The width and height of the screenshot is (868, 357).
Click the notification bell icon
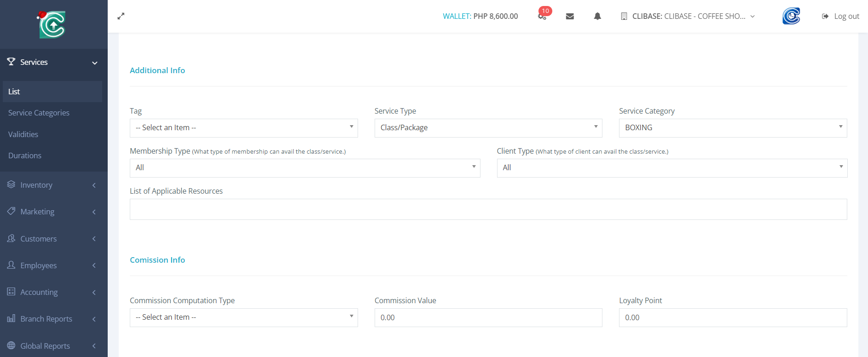point(597,16)
